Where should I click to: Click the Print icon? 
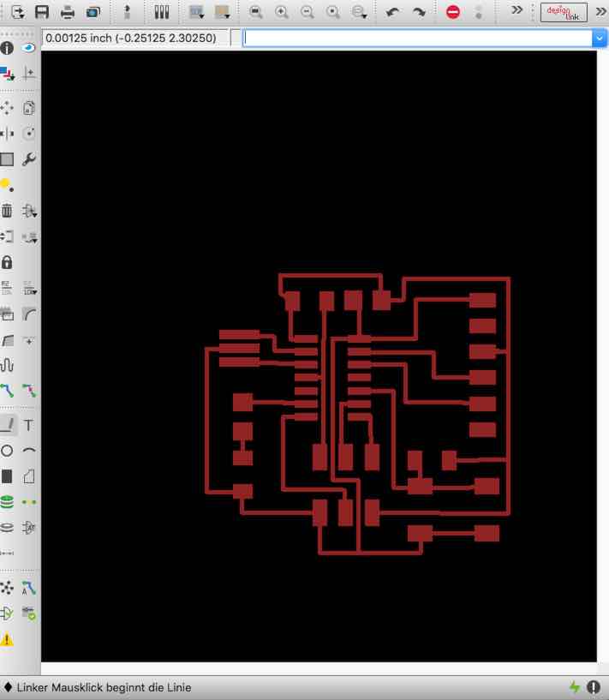(68, 12)
